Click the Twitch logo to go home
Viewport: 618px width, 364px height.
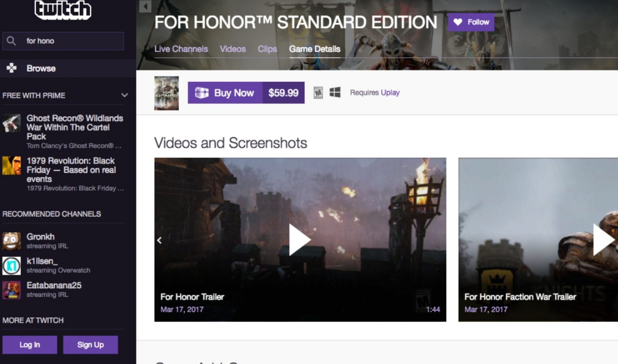[x=62, y=10]
